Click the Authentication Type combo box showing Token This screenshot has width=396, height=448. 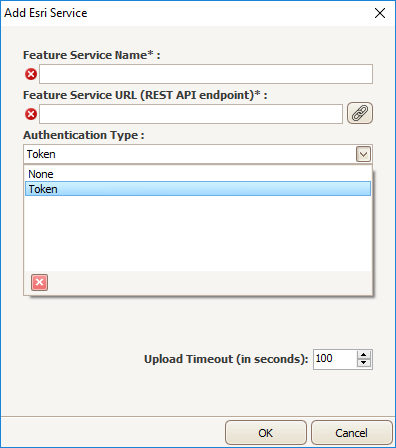click(x=198, y=154)
